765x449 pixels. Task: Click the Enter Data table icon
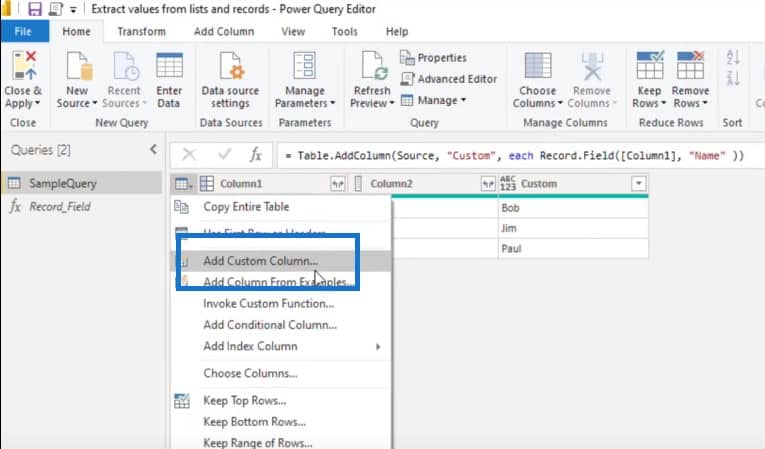coord(169,65)
